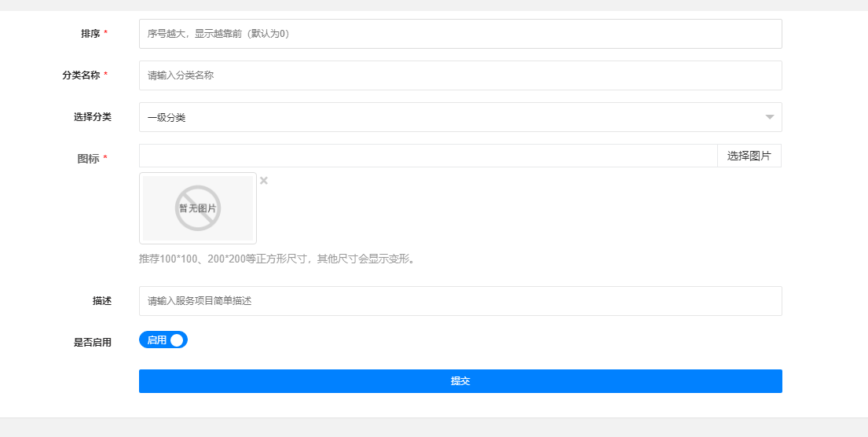Focus the 描述 description input field
868x437 pixels.
[460, 301]
